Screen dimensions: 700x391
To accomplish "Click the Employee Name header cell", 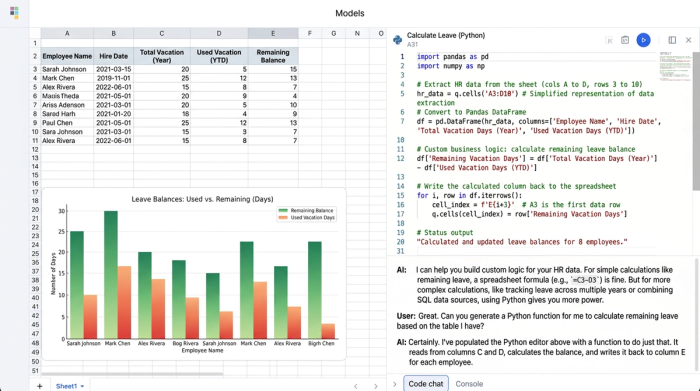I will pyautogui.click(x=67, y=56).
